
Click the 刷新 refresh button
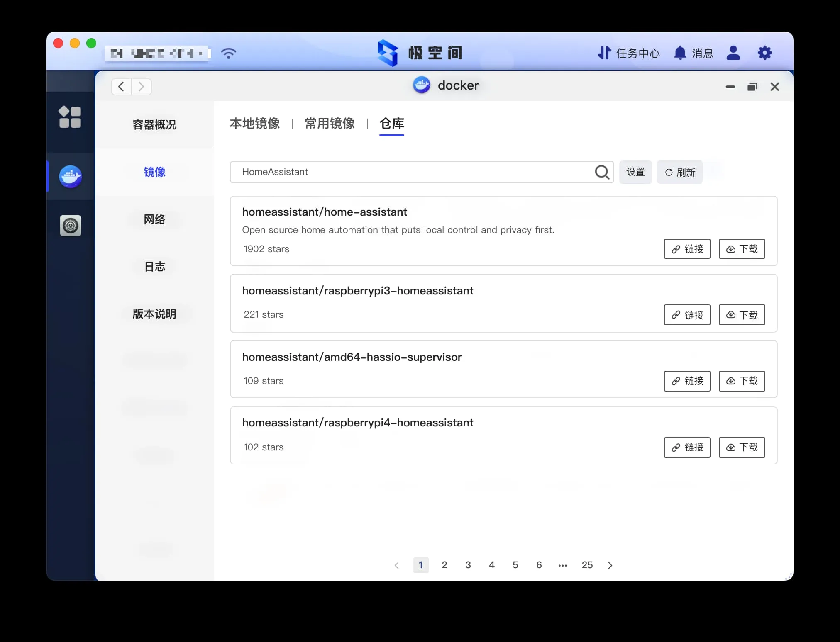pos(679,172)
